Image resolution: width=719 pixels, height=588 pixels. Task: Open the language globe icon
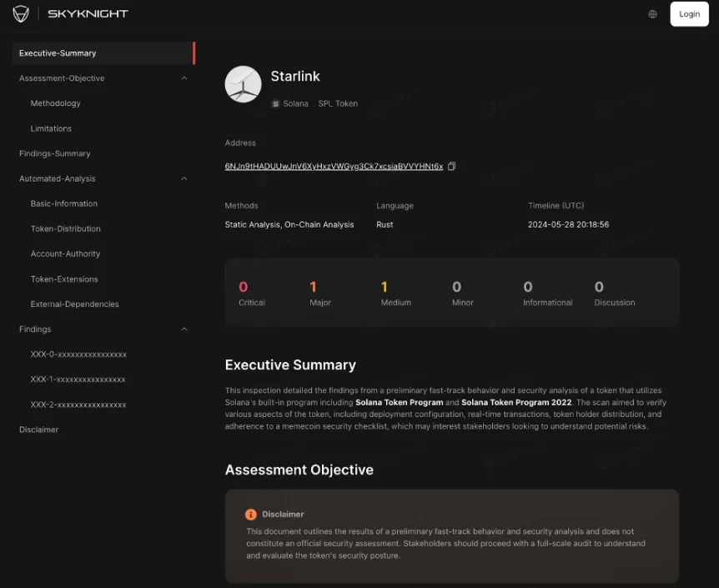pos(652,14)
